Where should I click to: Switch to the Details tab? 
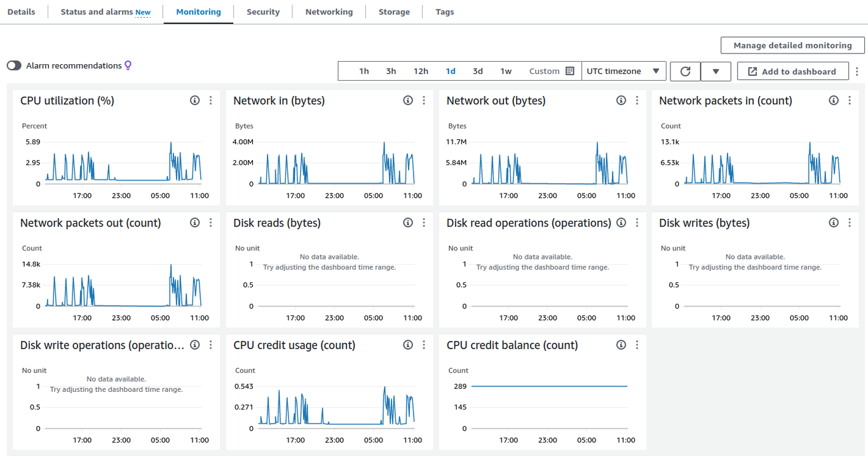(x=22, y=12)
